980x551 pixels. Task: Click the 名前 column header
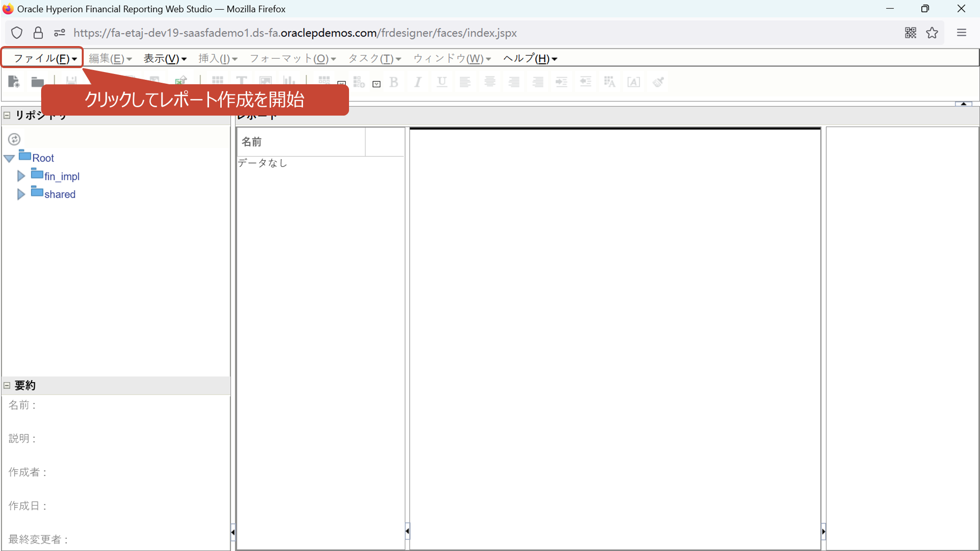(252, 142)
